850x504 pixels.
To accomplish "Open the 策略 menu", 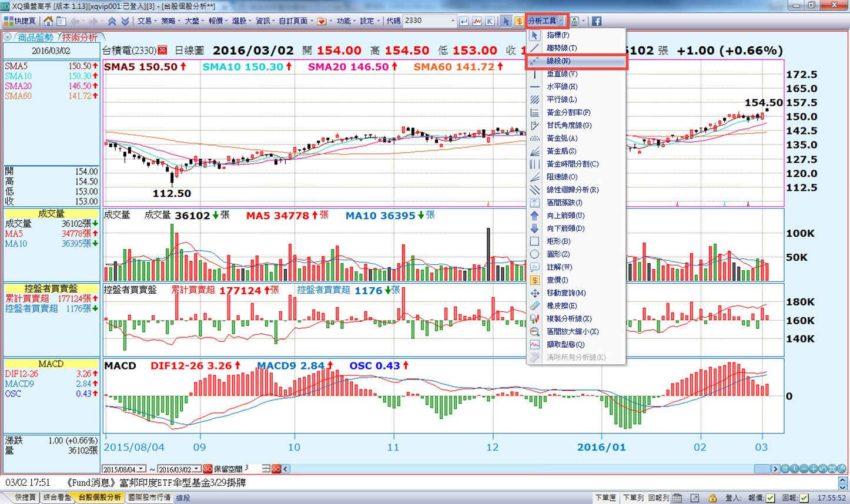I will pyautogui.click(x=170, y=21).
